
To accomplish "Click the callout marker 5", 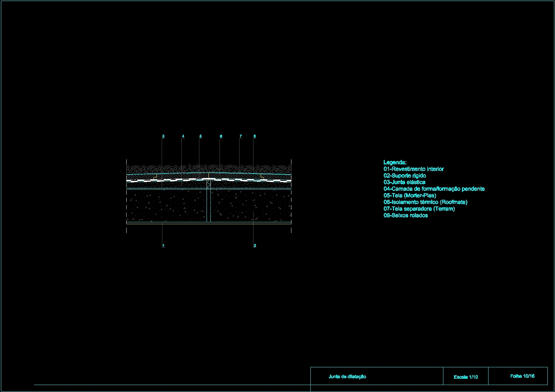I will pyautogui.click(x=200, y=136).
